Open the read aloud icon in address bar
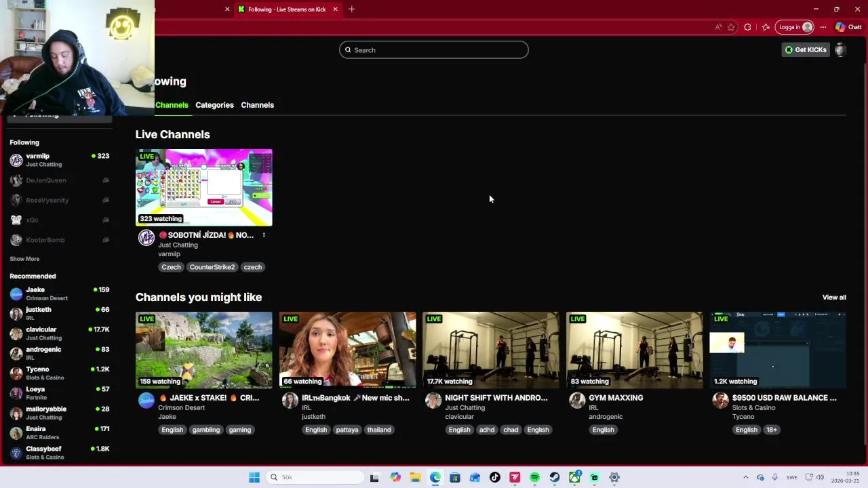 click(x=718, y=27)
